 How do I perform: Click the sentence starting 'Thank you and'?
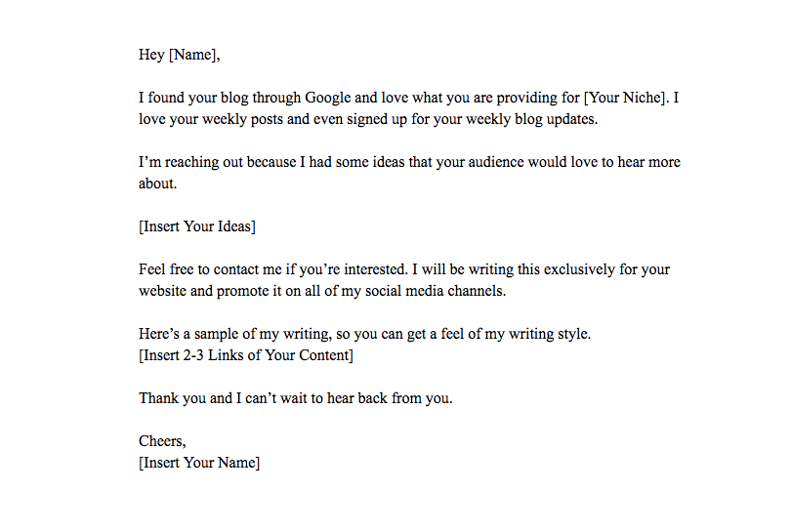tap(296, 398)
